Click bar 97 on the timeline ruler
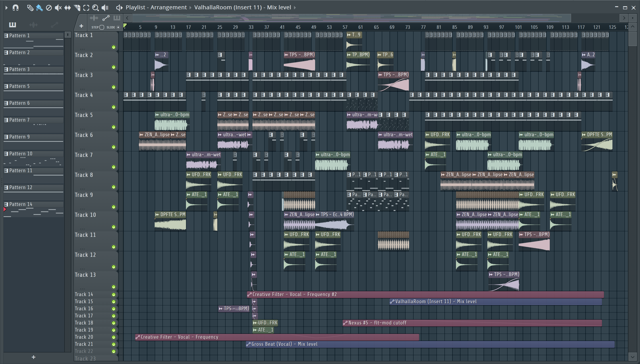The height and width of the screenshot is (364, 640). pos(501,27)
